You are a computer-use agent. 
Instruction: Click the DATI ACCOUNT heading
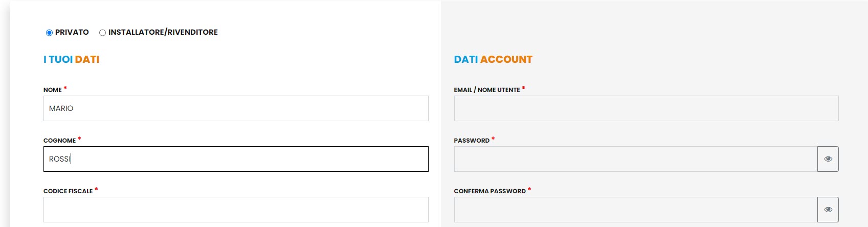pyautogui.click(x=493, y=59)
